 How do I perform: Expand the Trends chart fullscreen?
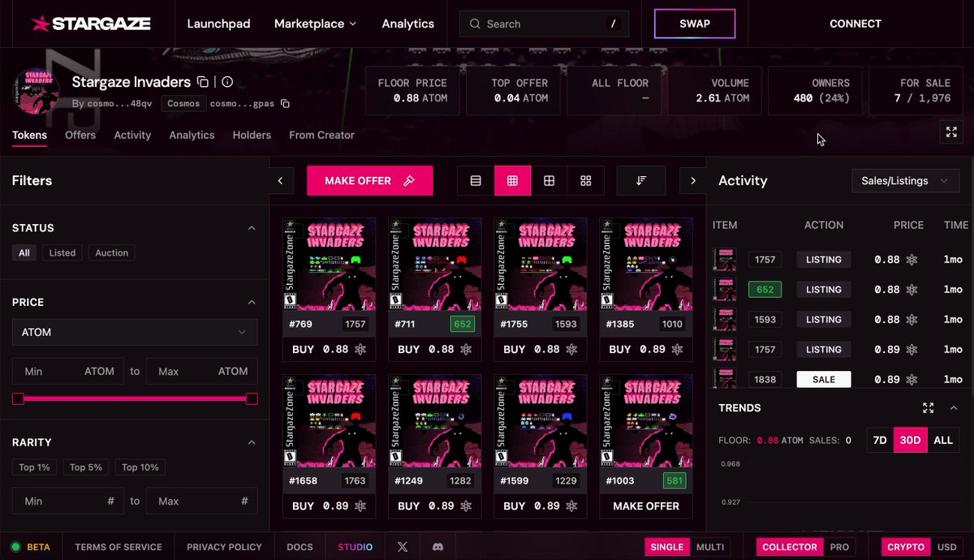(x=929, y=408)
